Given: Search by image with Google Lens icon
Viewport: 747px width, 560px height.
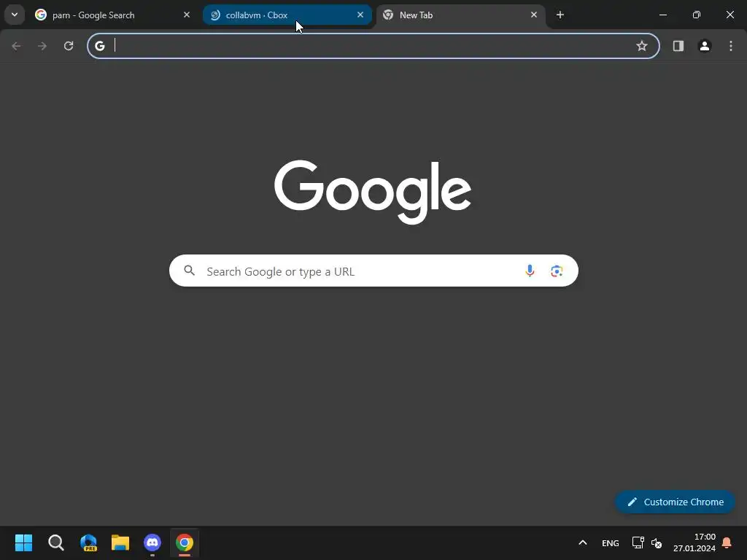Looking at the screenshot, I should click(x=557, y=271).
